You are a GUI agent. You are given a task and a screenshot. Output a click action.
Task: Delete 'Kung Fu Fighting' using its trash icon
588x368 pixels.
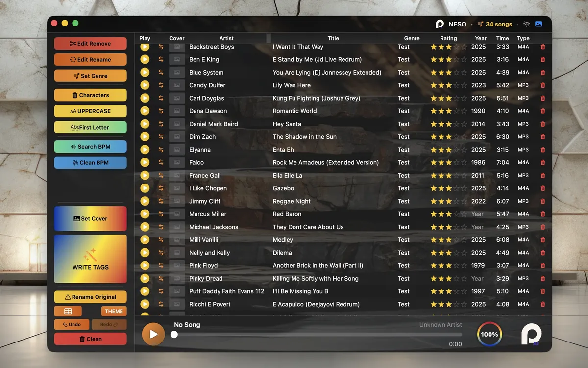[x=543, y=98]
